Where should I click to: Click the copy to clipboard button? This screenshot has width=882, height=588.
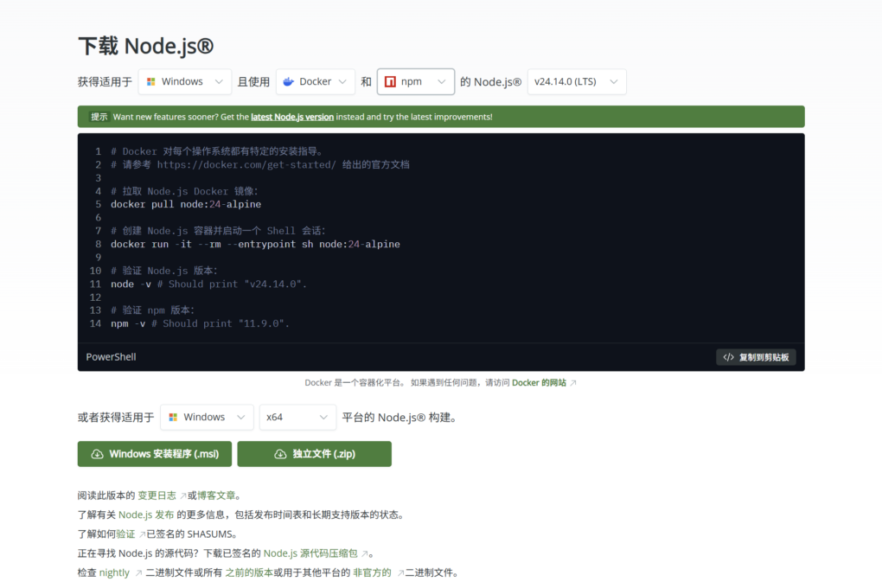point(756,357)
